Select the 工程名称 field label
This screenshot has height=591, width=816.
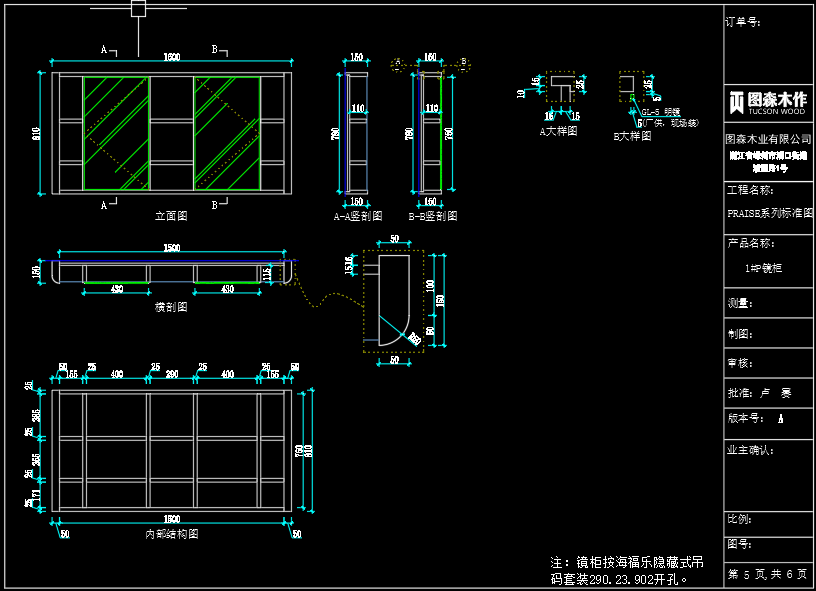tap(750, 190)
